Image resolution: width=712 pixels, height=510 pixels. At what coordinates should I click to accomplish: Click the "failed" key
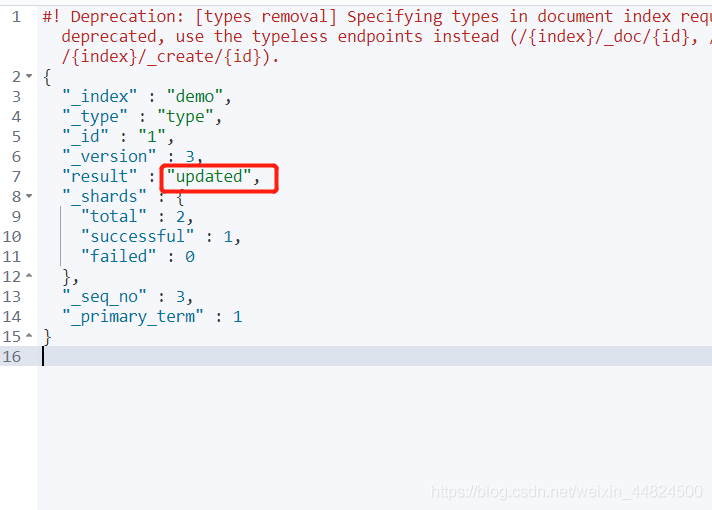pyautogui.click(x=119, y=256)
